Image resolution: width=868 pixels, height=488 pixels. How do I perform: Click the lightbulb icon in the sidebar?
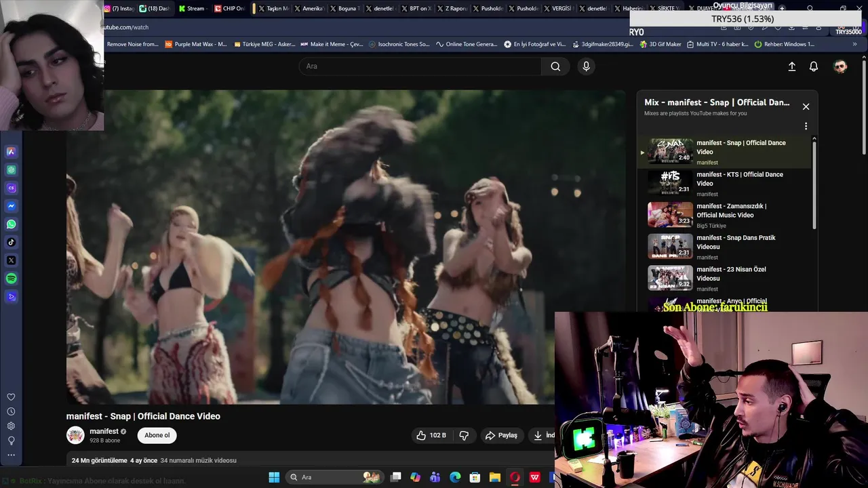coord(11,441)
